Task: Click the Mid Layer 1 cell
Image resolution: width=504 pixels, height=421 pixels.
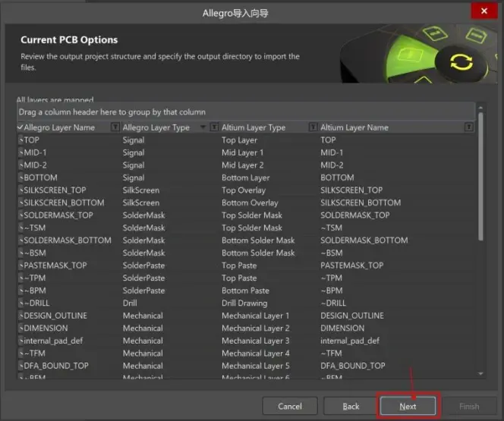Action: click(242, 152)
